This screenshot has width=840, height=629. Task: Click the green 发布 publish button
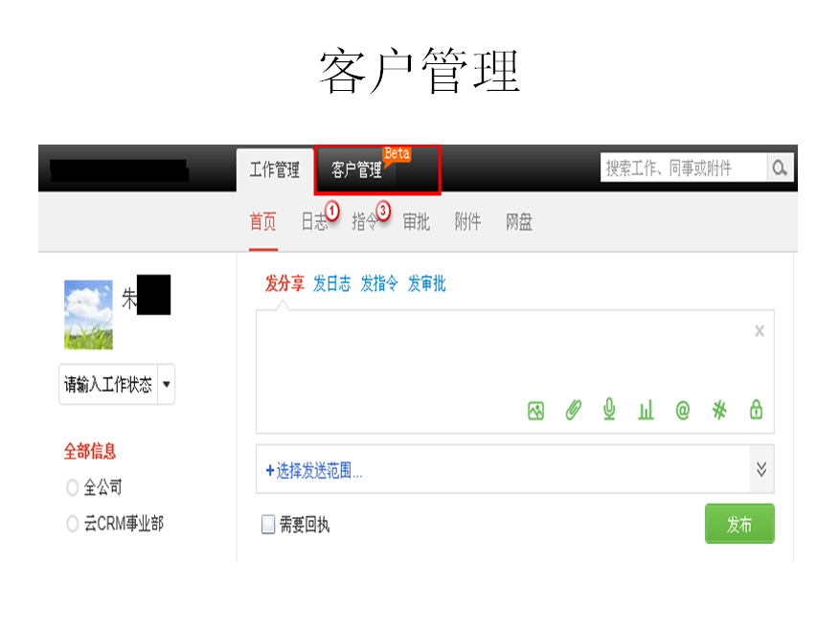coord(739,523)
